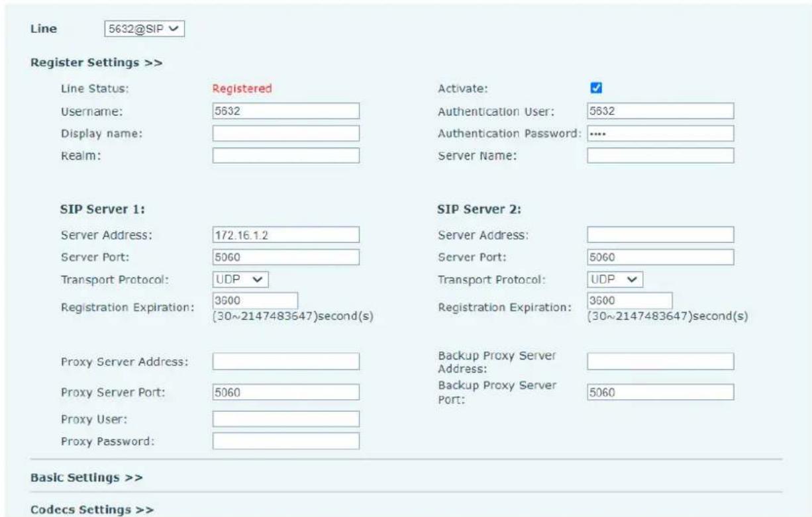812x517 pixels.
Task: Toggle the Activate checkbox
Action: pos(595,88)
